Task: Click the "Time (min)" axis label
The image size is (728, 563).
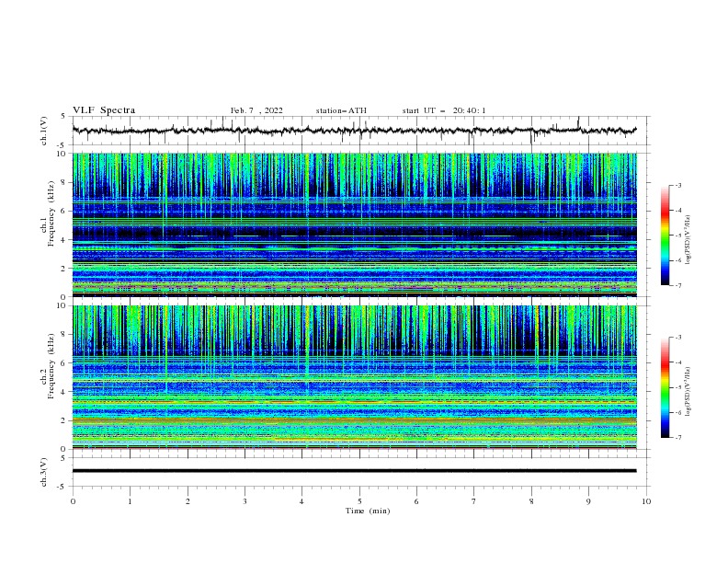Action: pyautogui.click(x=368, y=511)
